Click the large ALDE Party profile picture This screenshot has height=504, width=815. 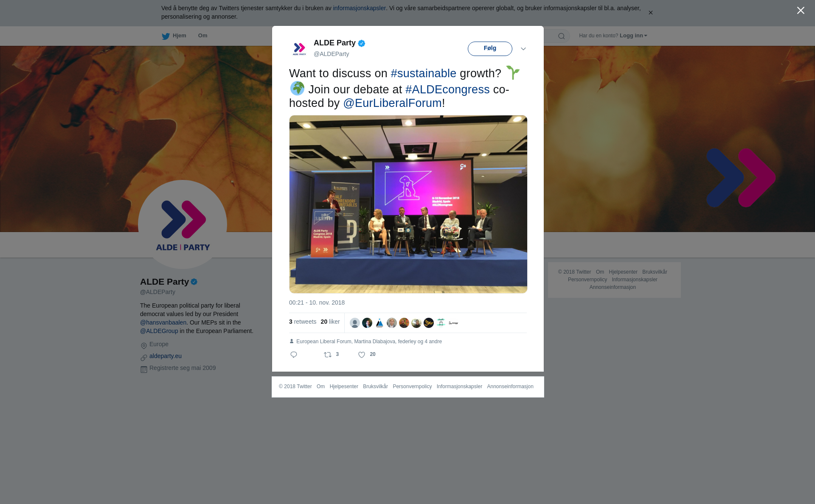pyautogui.click(x=183, y=224)
